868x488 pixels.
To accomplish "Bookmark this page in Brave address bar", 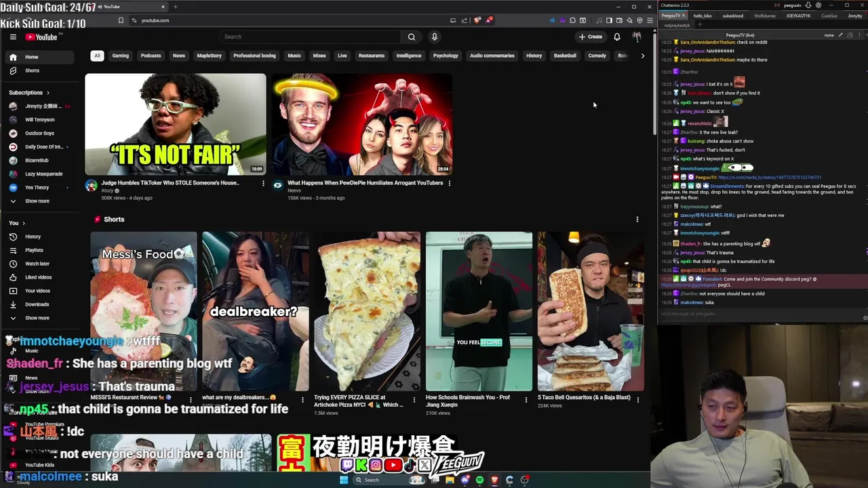I will [121, 20].
